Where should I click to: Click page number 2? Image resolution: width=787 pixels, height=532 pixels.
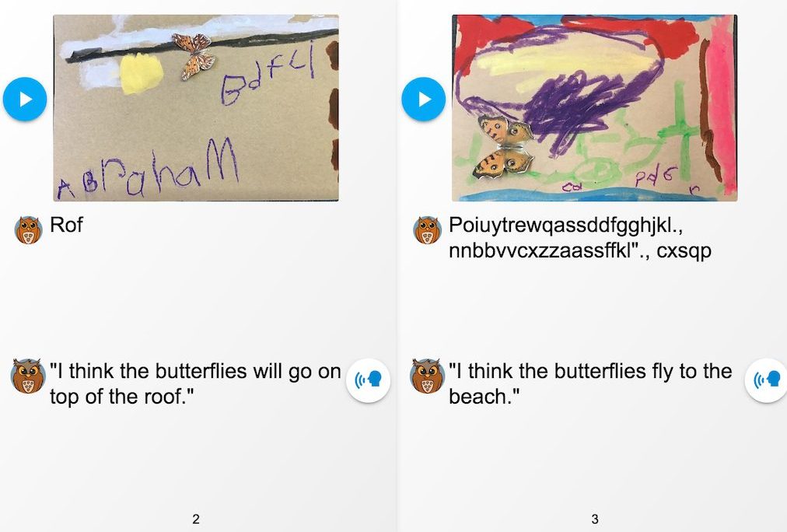tap(196, 519)
